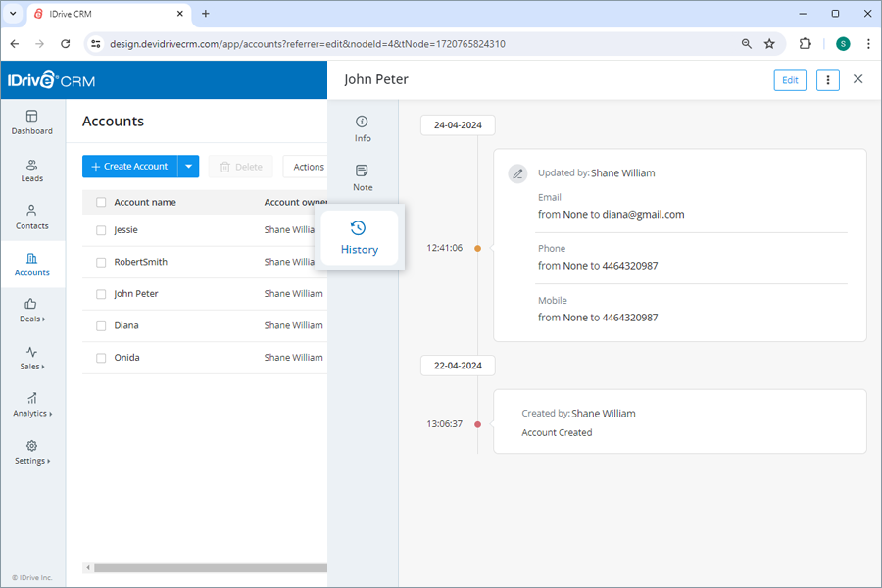Open the Note panel
882x588 pixels.
(x=362, y=177)
